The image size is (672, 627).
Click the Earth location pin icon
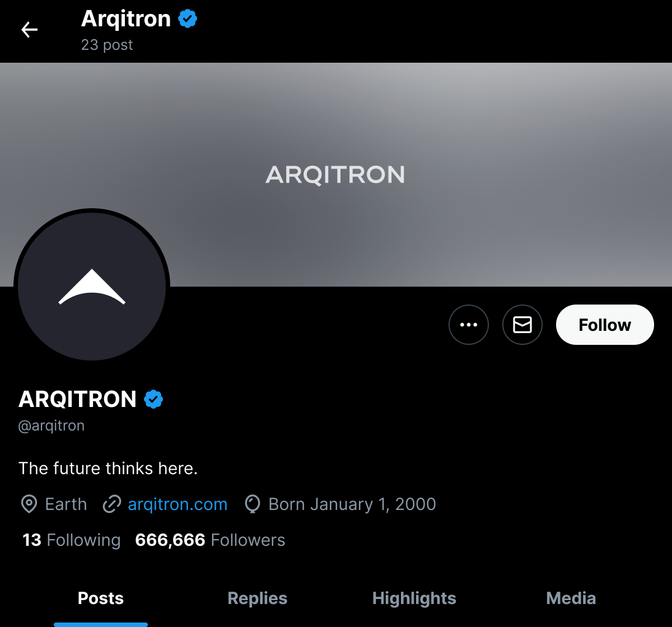pos(29,504)
